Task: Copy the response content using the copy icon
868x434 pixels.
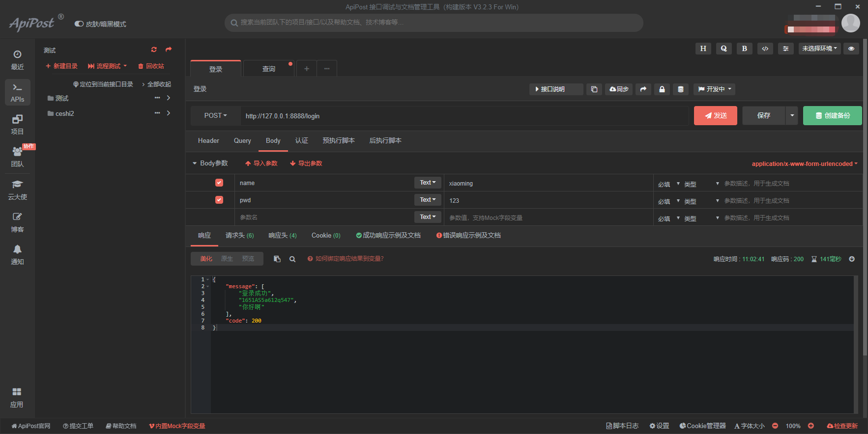Action: coord(277,259)
